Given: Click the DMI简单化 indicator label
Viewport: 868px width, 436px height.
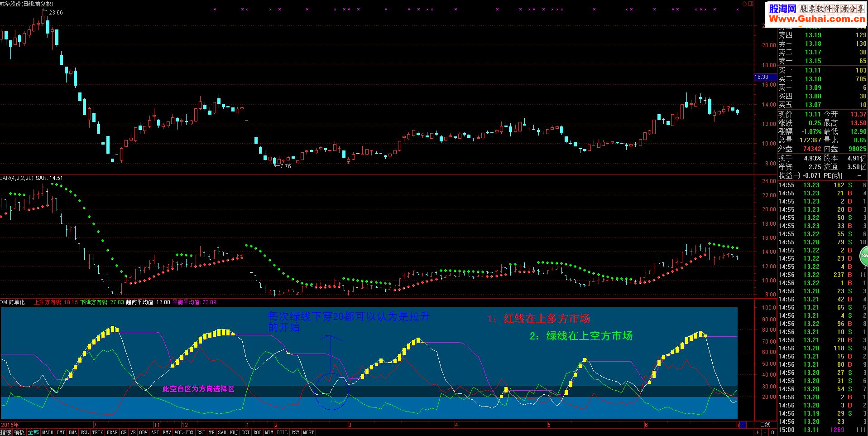Looking at the screenshot, I should (x=13, y=302).
